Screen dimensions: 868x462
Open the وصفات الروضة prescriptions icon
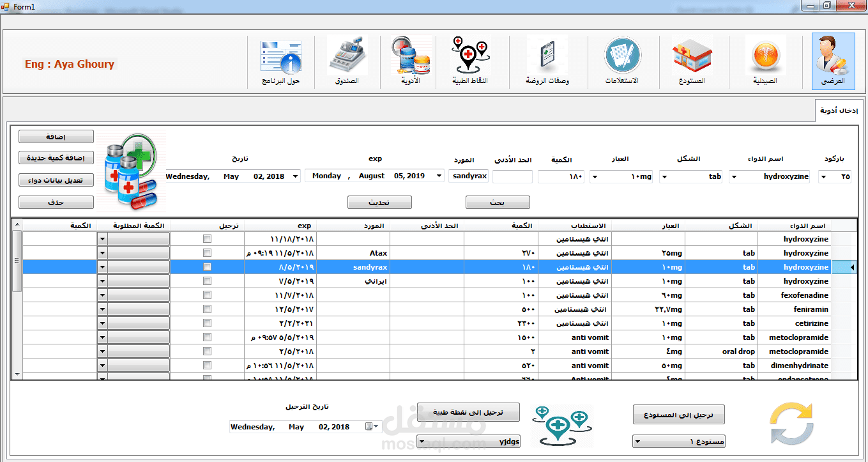tap(547, 61)
